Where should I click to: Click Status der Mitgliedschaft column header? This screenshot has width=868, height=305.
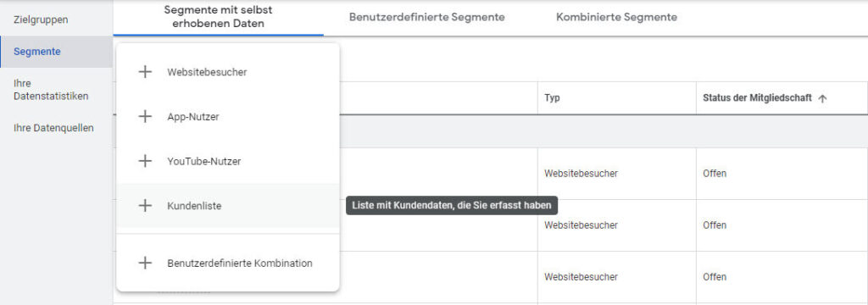click(x=757, y=98)
